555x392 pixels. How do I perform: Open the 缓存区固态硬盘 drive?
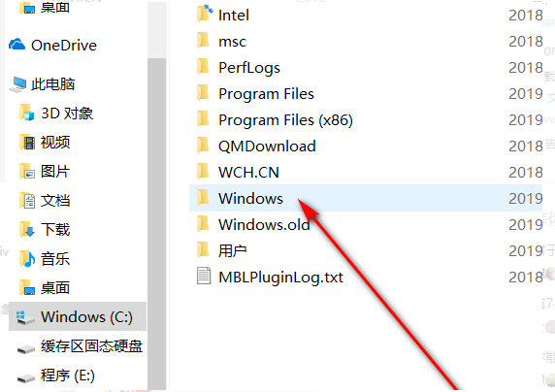80,346
